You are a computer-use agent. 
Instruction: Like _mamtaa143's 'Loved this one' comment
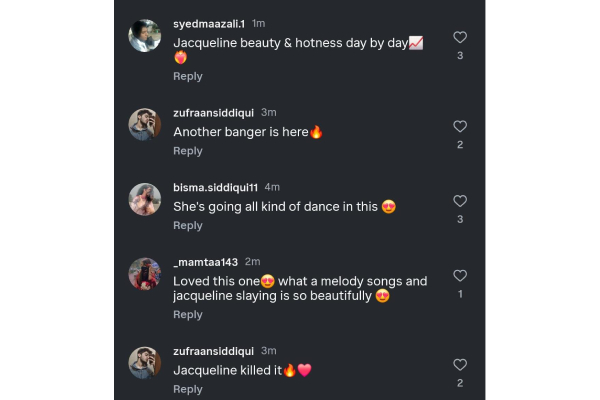(x=460, y=276)
